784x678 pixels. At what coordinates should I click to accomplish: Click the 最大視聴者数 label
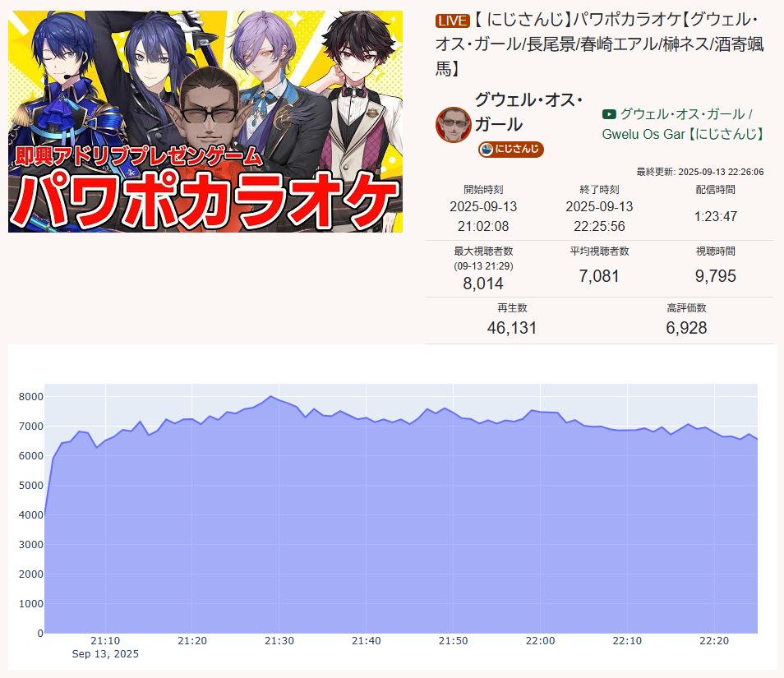(x=483, y=251)
